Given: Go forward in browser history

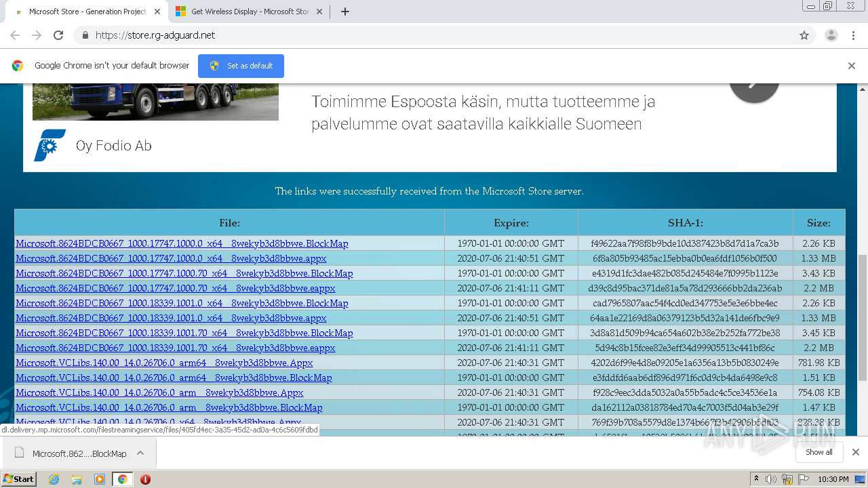Looking at the screenshot, I should (37, 35).
